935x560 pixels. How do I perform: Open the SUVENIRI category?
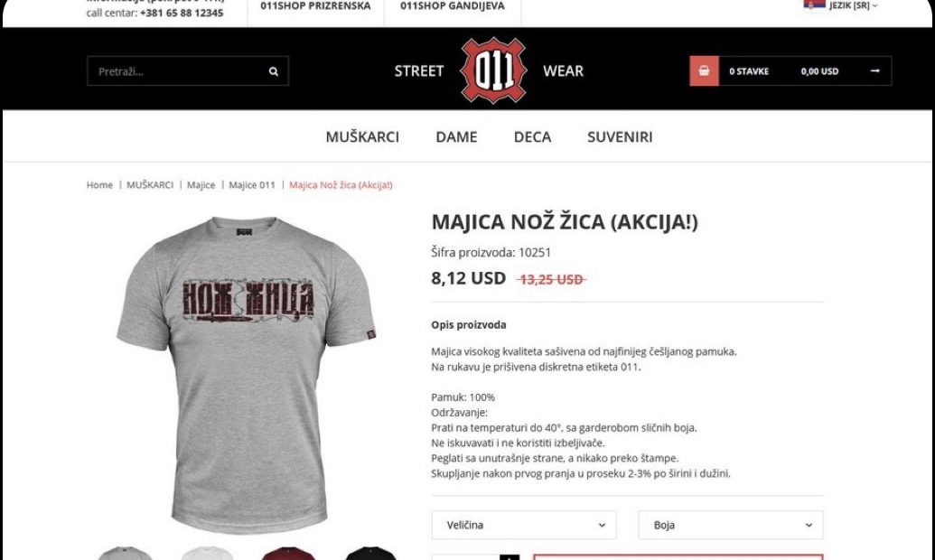pyautogui.click(x=620, y=136)
